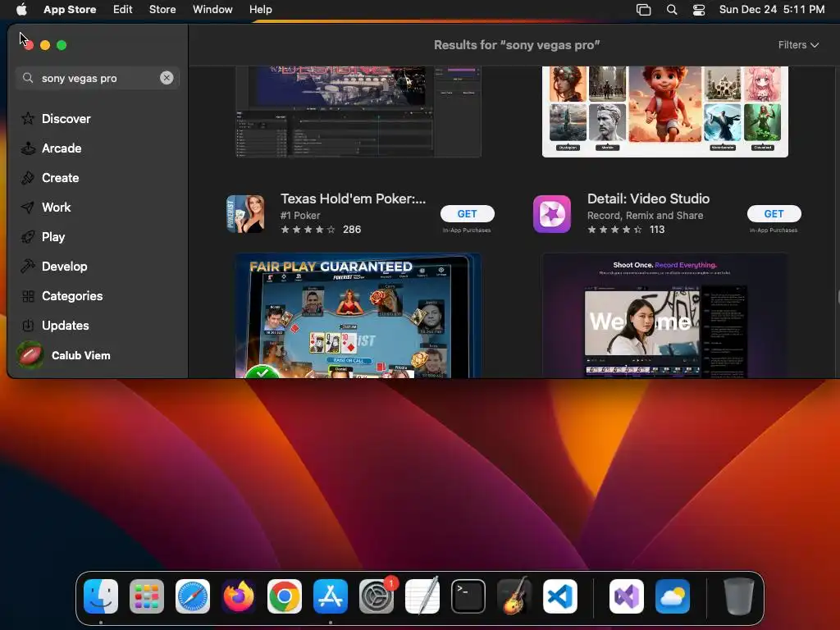Click the "Record, Remix and Share" subtitle
This screenshot has height=630, width=840.
click(x=645, y=216)
